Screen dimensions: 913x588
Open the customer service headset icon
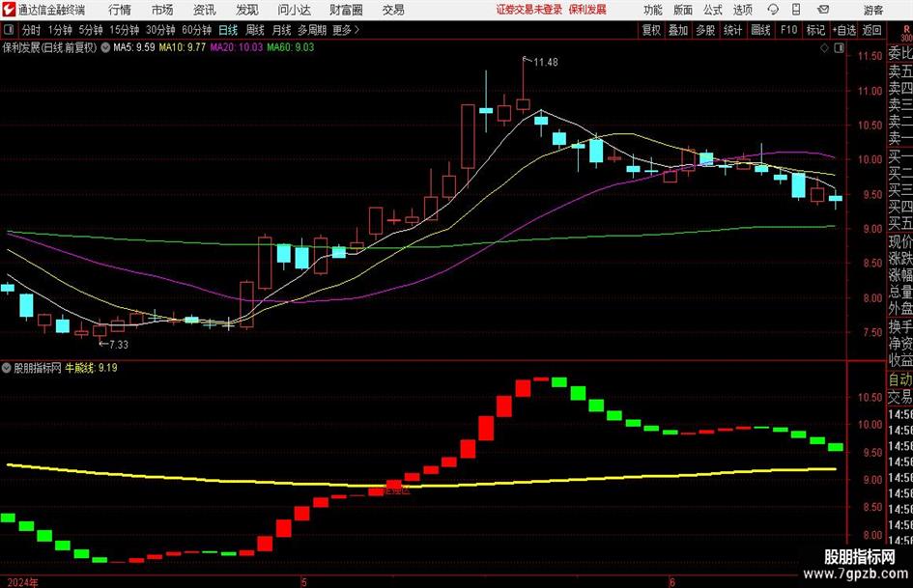(773, 10)
